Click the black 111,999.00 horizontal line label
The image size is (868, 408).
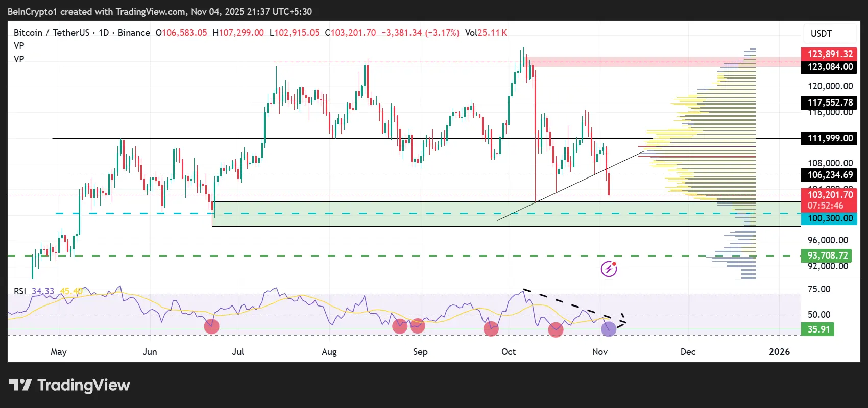click(x=829, y=138)
